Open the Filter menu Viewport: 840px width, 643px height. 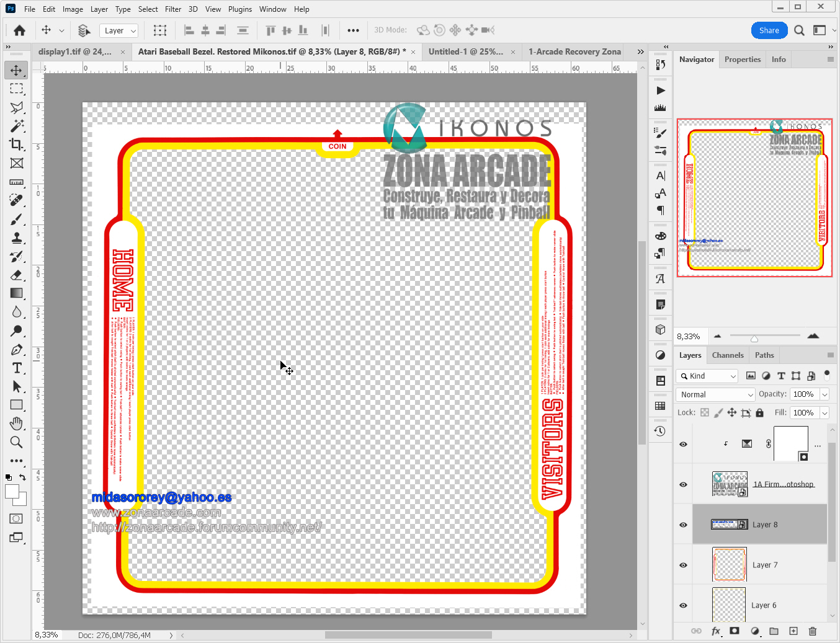pyautogui.click(x=173, y=9)
